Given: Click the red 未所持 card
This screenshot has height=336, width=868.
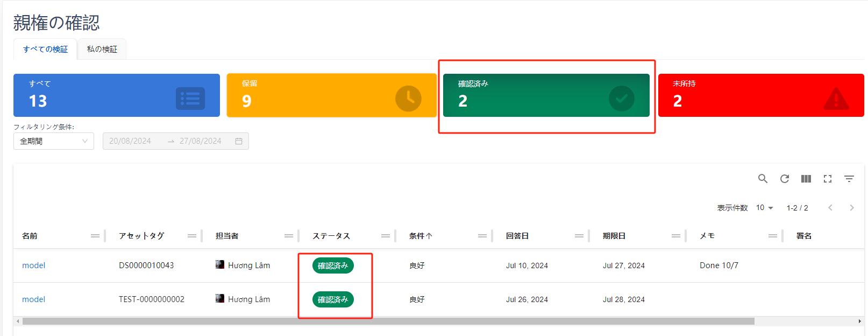Looking at the screenshot, I should 760,95.
